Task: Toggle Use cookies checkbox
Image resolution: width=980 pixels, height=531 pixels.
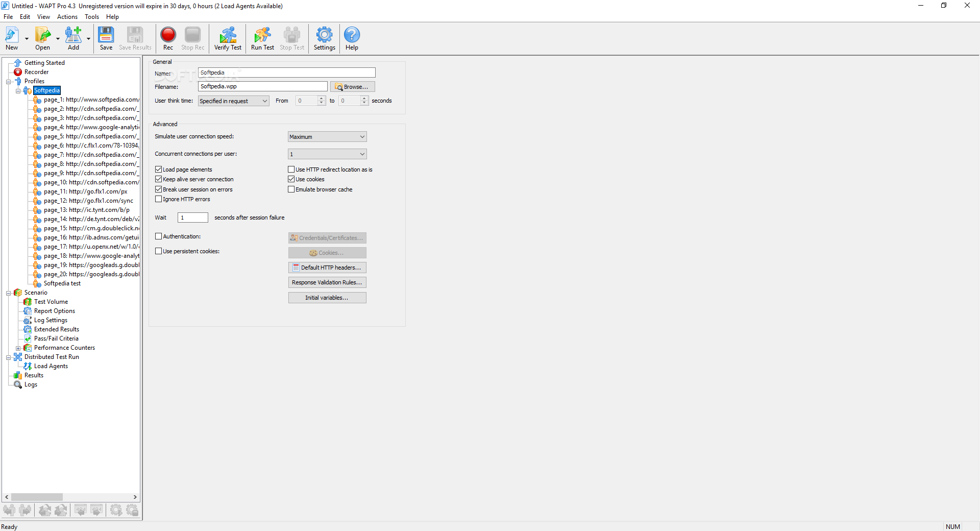Action: pos(291,179)
